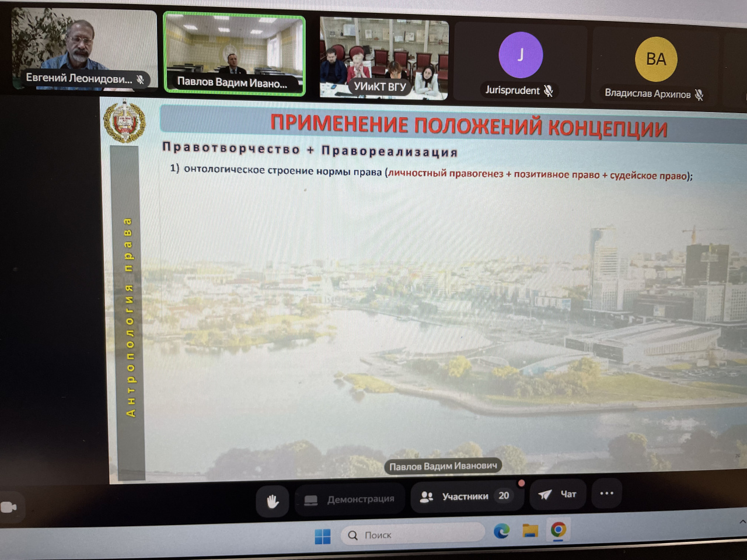This screenshot has width=747, height=560.
Task: Click the Павлов Вадим Иванович name label on slide
Action: coord(443,466)
